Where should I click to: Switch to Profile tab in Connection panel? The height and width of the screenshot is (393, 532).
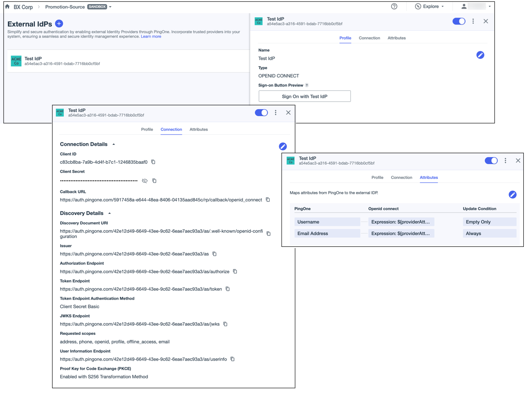[147, 129]
